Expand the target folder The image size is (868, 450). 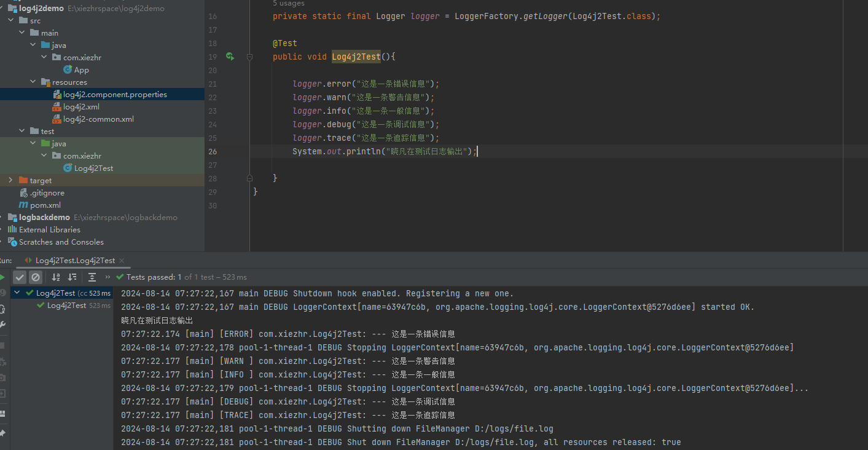point(12,180)
